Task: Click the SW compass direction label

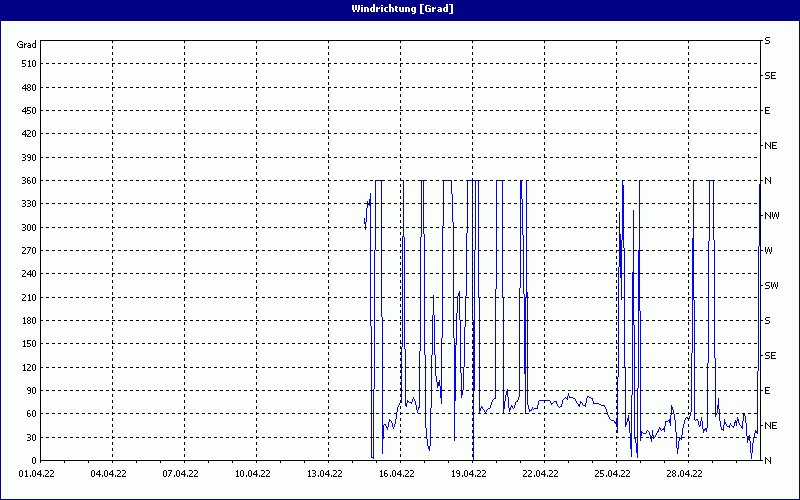Action: click(771, 286)
